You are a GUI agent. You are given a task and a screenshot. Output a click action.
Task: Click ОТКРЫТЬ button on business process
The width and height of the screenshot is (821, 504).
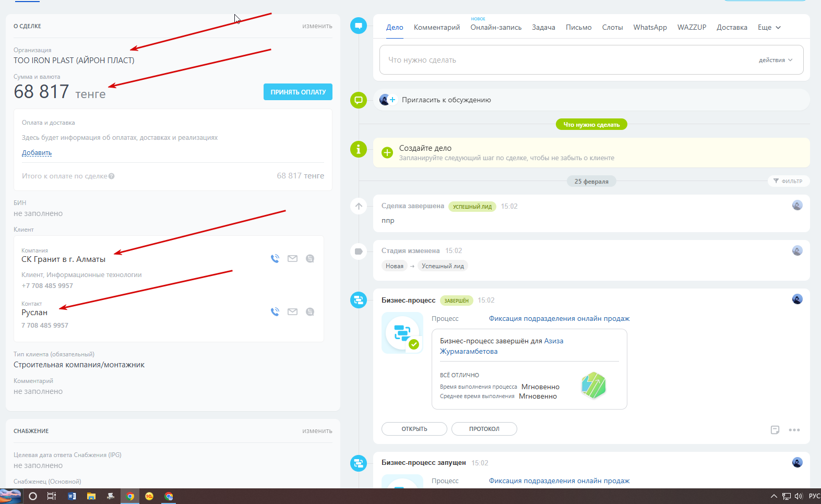coord(414,429)
